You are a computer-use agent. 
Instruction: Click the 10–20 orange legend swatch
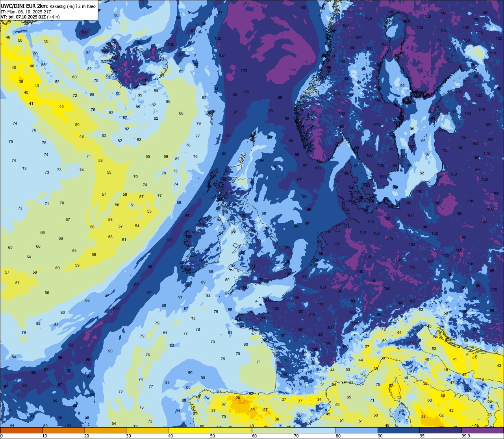click(63, 430)
